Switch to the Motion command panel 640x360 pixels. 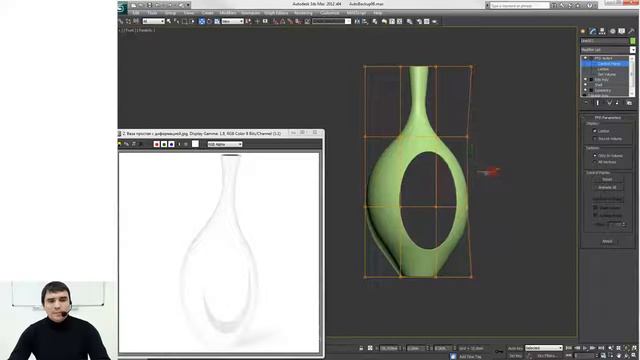click(x=612, y=31)
